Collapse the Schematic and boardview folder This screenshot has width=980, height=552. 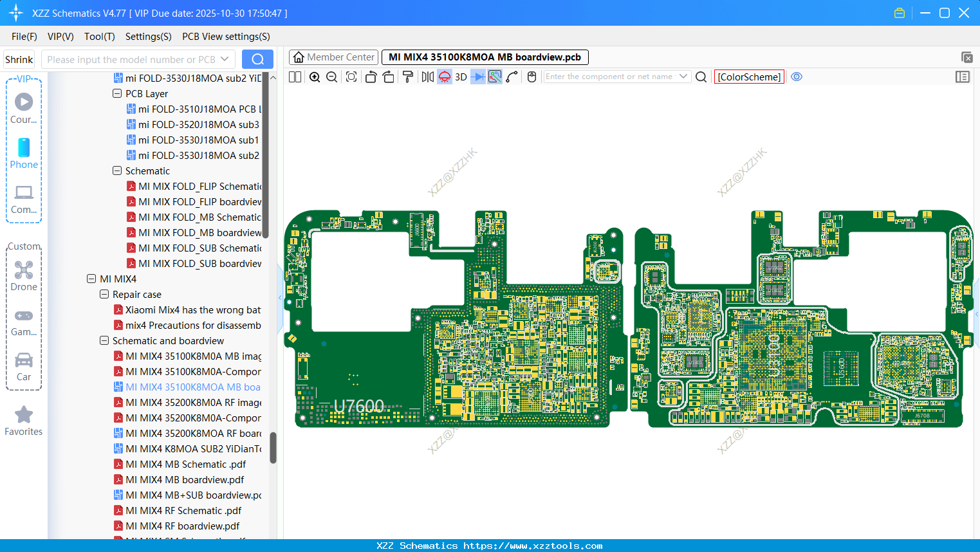[104, 341]
